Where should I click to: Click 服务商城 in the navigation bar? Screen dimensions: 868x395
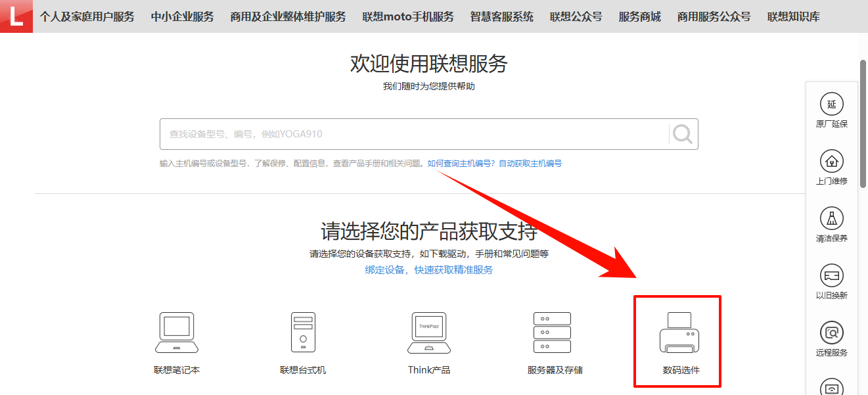[639, 16]
